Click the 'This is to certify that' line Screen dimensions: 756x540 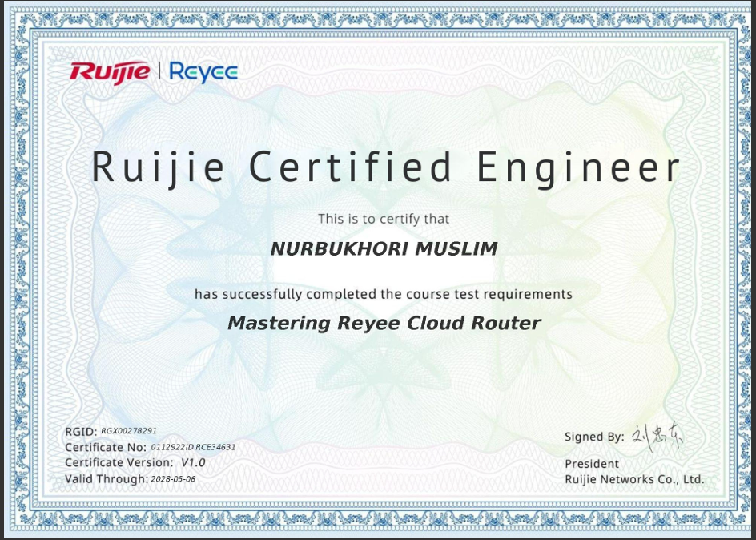click(x=384, y=219)
